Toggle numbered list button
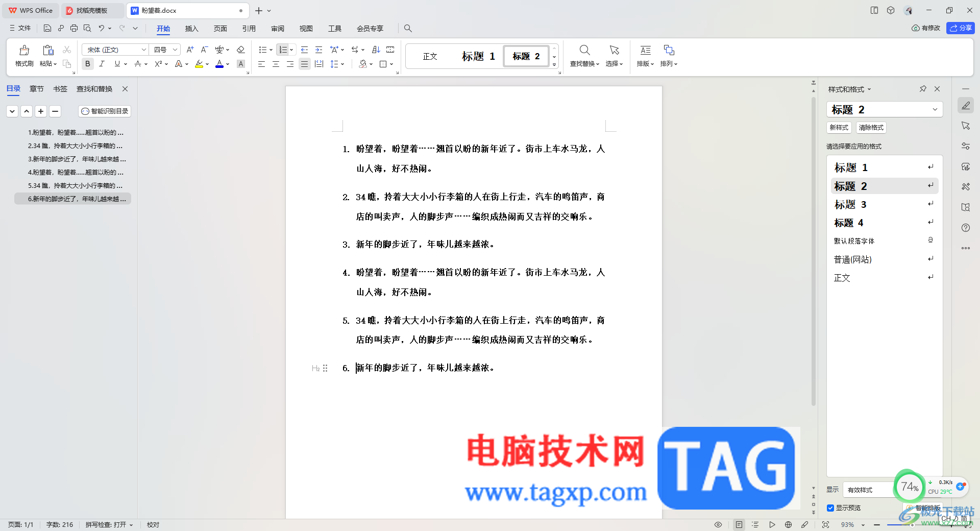This screenshot has width=980, height=531. pos(283,50)
